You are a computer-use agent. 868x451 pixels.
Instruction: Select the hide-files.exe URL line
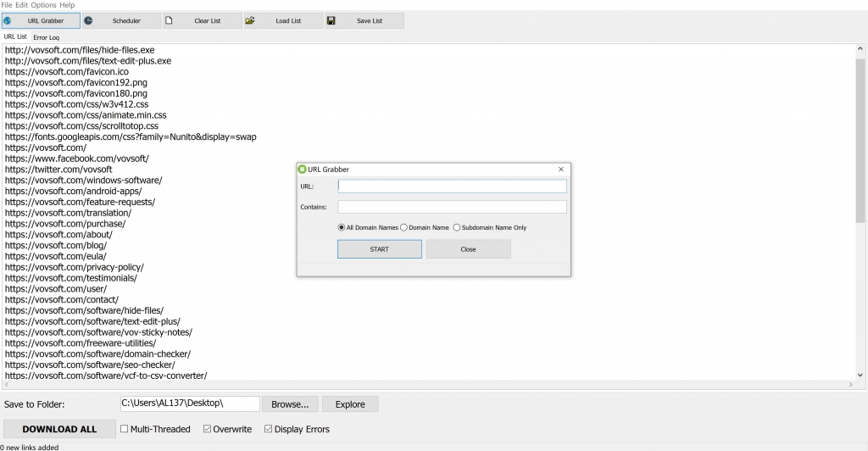click(x=80, y=50)
